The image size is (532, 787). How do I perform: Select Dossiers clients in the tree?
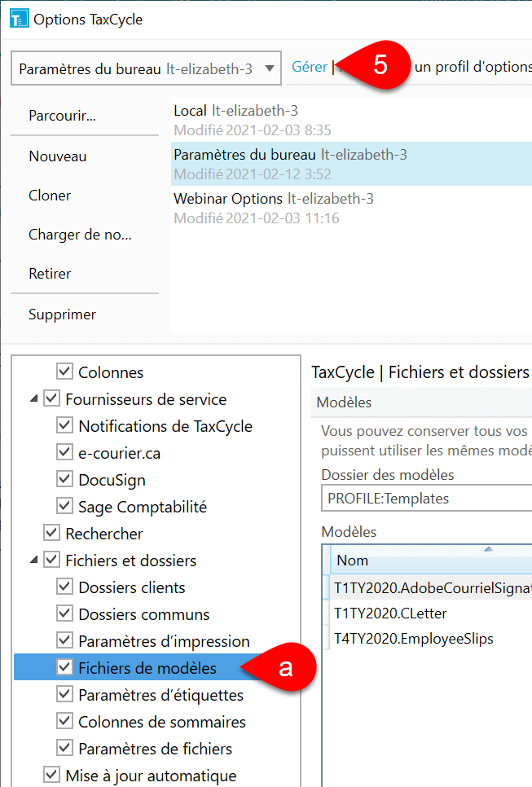[x=131, y=587]
